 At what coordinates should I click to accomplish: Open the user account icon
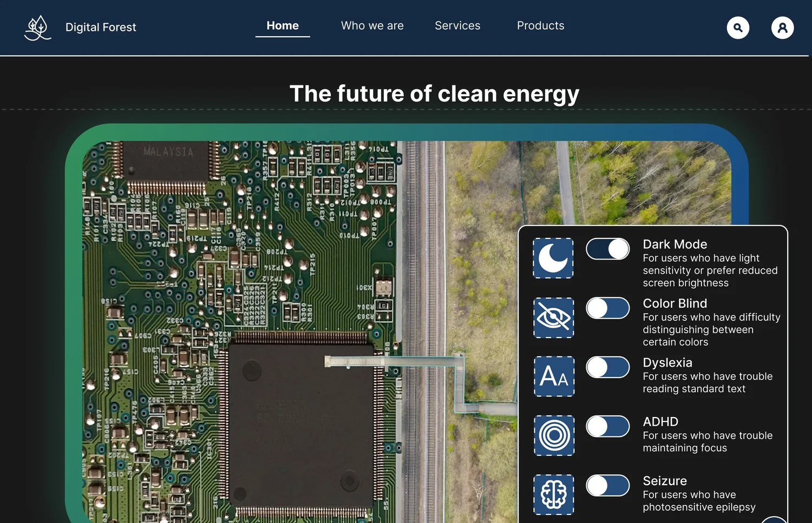coord(782,28)
